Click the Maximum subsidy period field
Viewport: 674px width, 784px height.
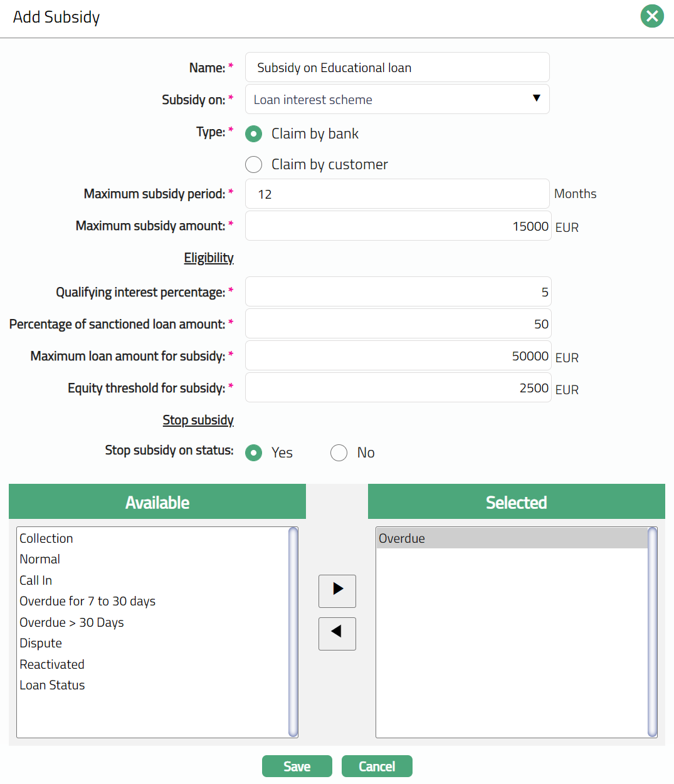397,194
